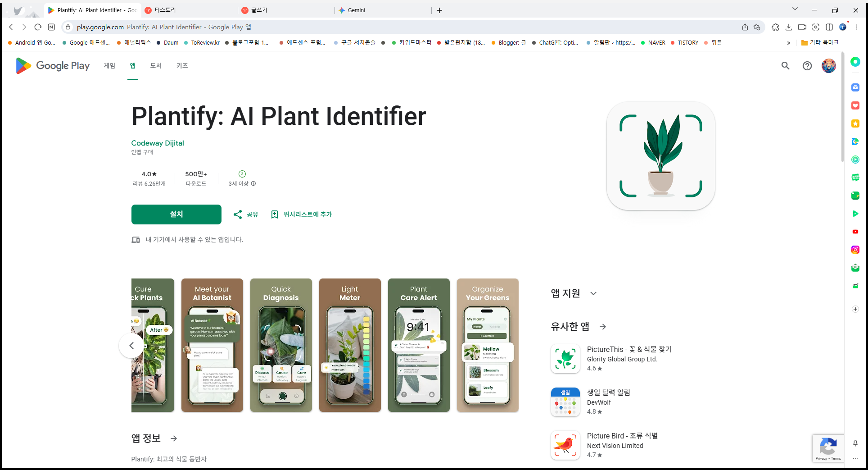
Task: Click the PictureThis app icon
Action: pos(565,359)
